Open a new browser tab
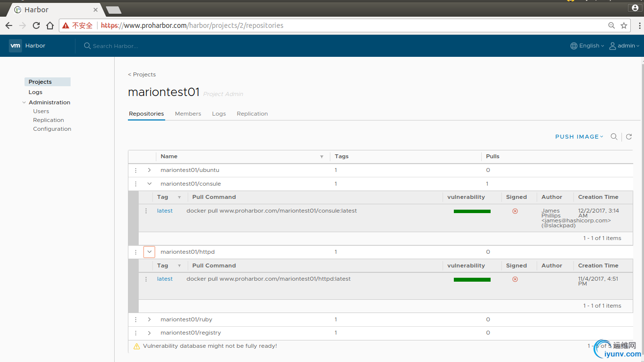The height and width of the screenshot is (362, 644). tap(114, 10)
